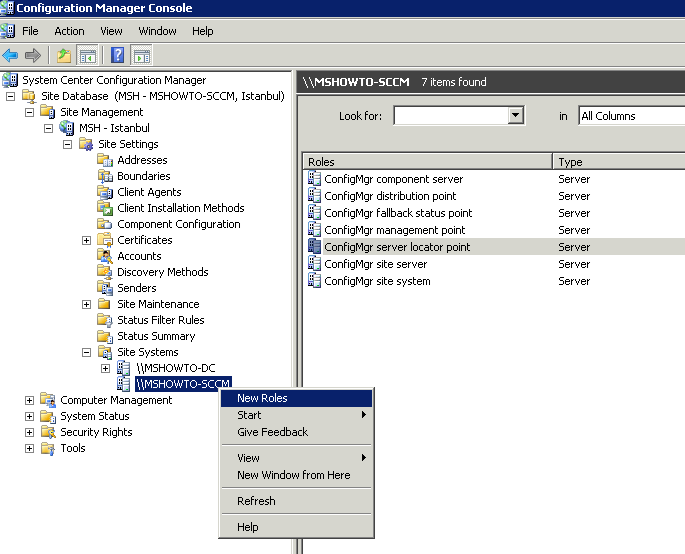Click the Status Filter Rules icon

coord(105,320)
